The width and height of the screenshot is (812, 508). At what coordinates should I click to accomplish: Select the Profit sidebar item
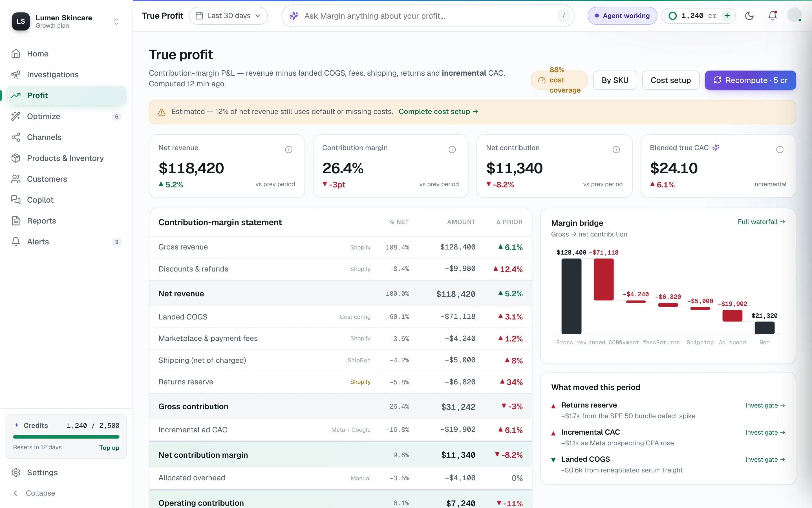click(x=66, y=95)
